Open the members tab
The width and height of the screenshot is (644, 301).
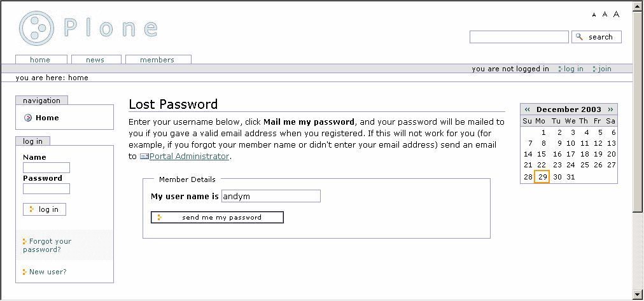click(x=157, y=60)
